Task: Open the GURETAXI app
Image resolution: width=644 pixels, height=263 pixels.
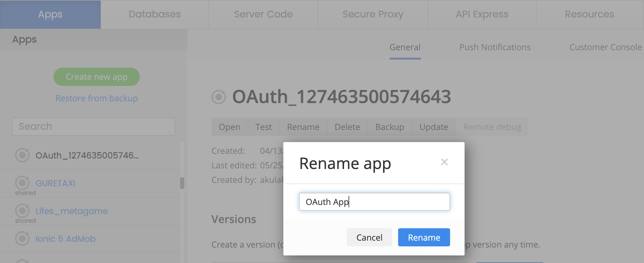Action: 55,183
